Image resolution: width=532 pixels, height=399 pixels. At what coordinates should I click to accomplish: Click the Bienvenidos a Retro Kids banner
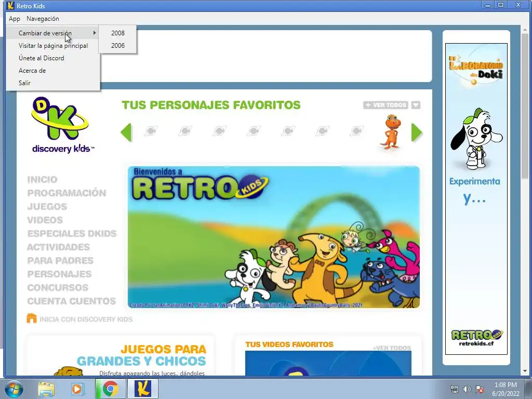point(273,237)
